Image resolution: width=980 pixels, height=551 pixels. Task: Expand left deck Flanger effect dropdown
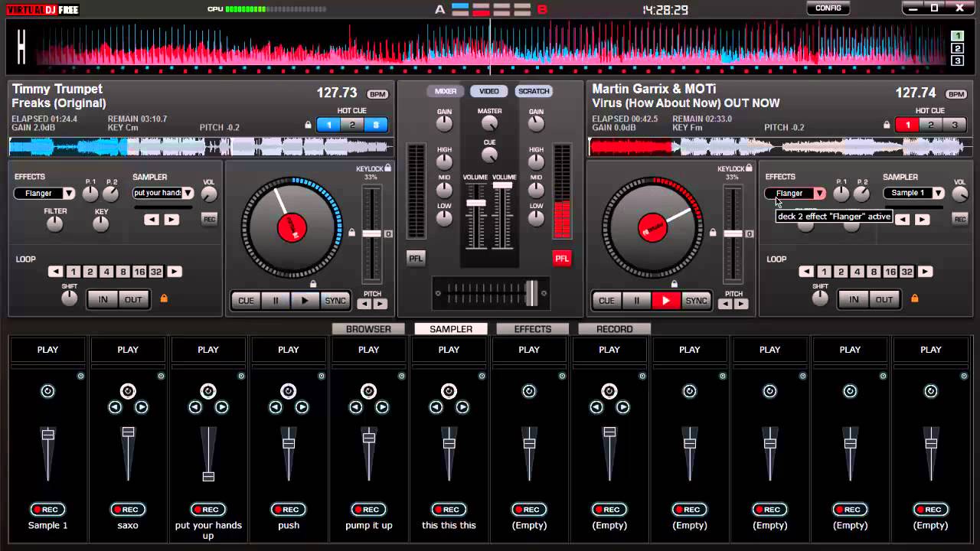[x=69, y=194]
